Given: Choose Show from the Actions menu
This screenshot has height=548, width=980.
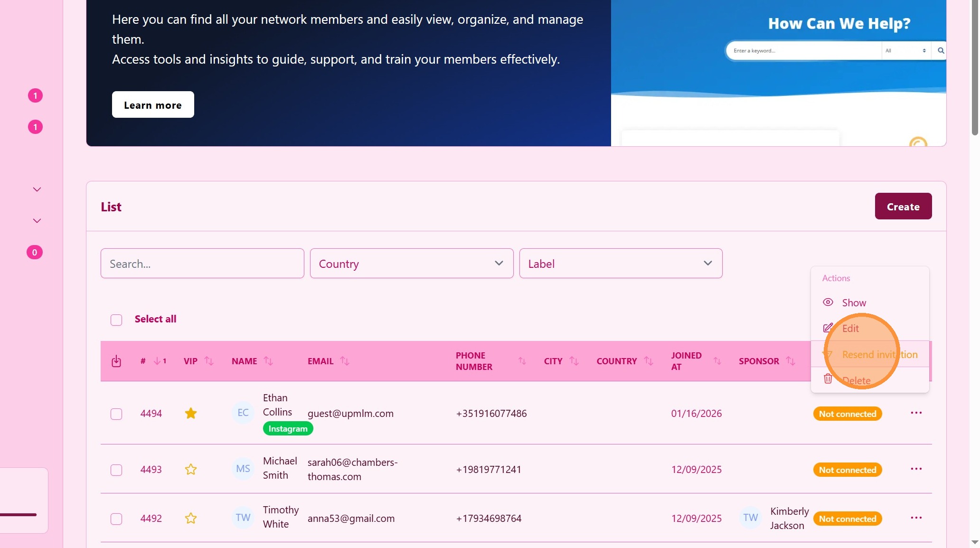Looking at the screenshot, I should point(853,303).
